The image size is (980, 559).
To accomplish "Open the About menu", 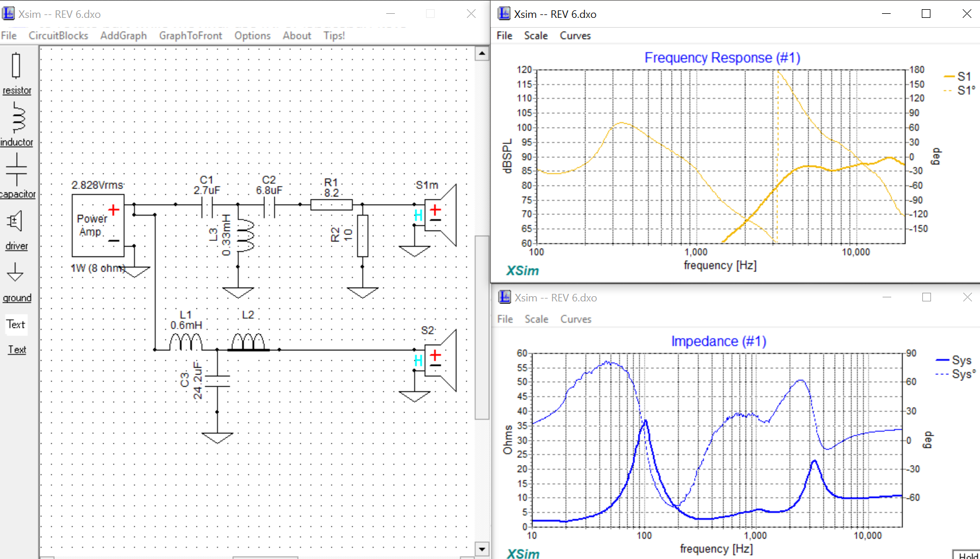I will 297,36.
